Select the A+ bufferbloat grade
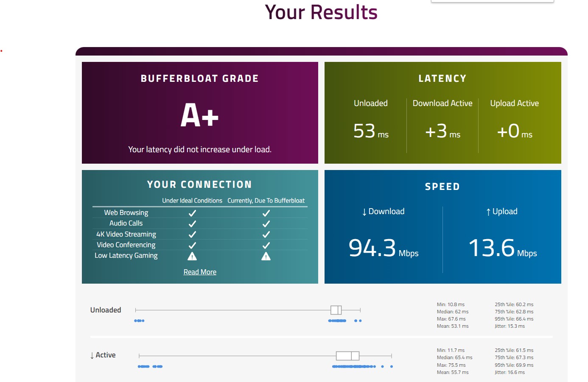This screenshot has height=382, width=588. pos(200,115)
